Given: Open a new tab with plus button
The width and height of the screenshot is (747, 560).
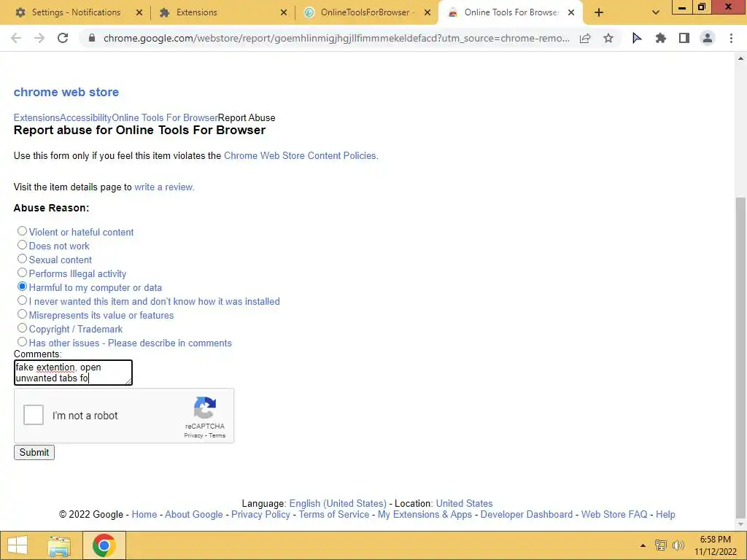Looking at the screenshot, I should (x=599, y=12).
